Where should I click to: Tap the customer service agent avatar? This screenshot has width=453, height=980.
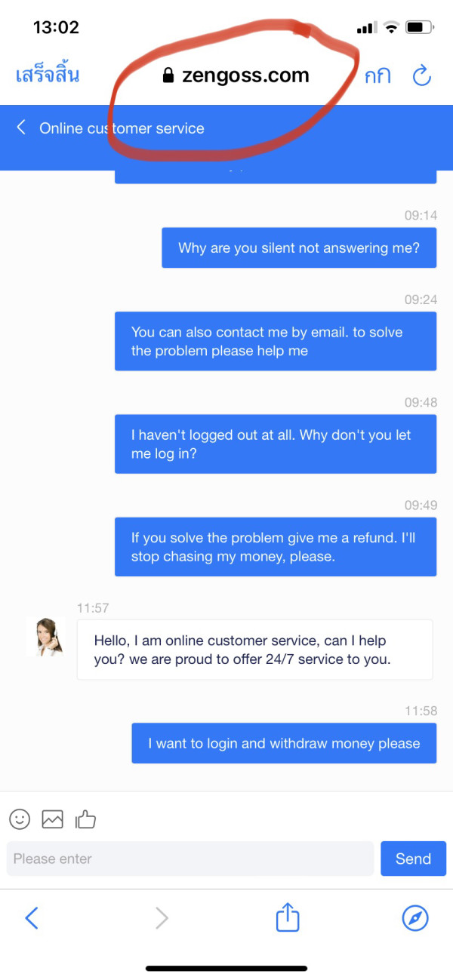coord(45,637)
